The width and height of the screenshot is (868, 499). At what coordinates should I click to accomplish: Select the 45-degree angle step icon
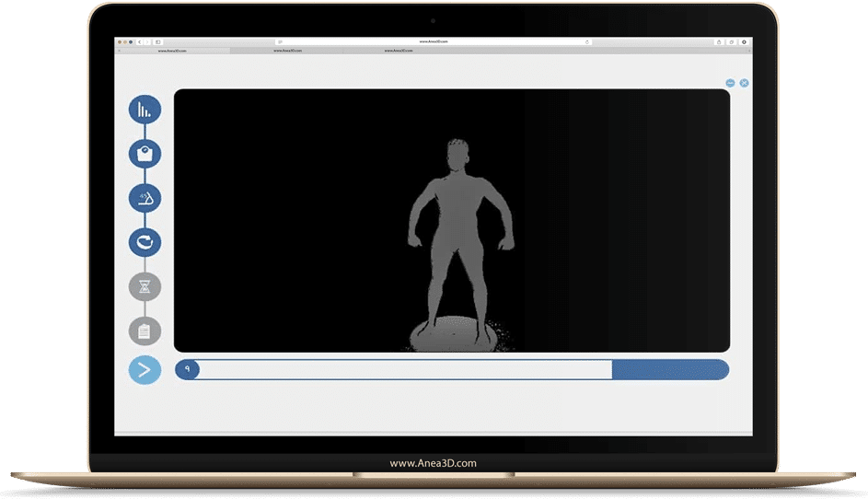pyautogui.click(x=145, y=198)
